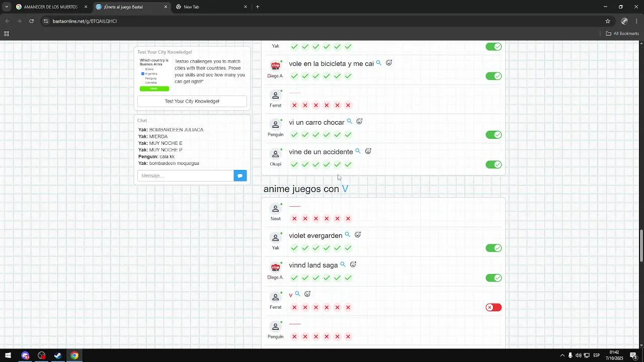
Task: Click the ad's Buenos Aires quiz thumbnail
Action: [x=154, y=74]
